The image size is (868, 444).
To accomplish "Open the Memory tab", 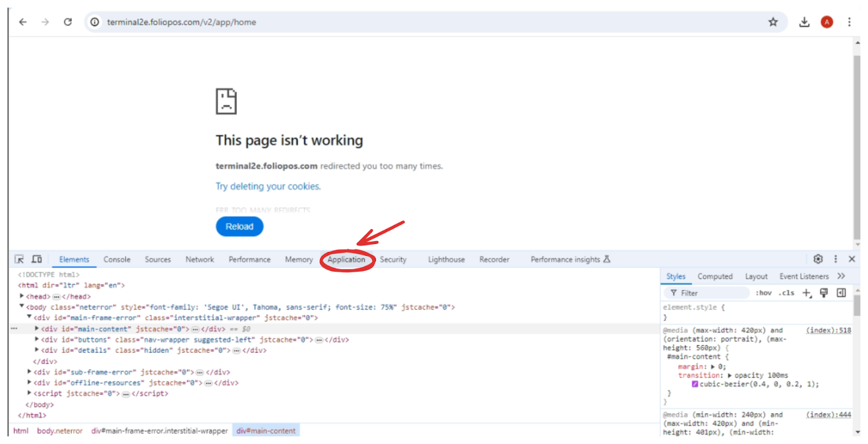I will (299, 260).
